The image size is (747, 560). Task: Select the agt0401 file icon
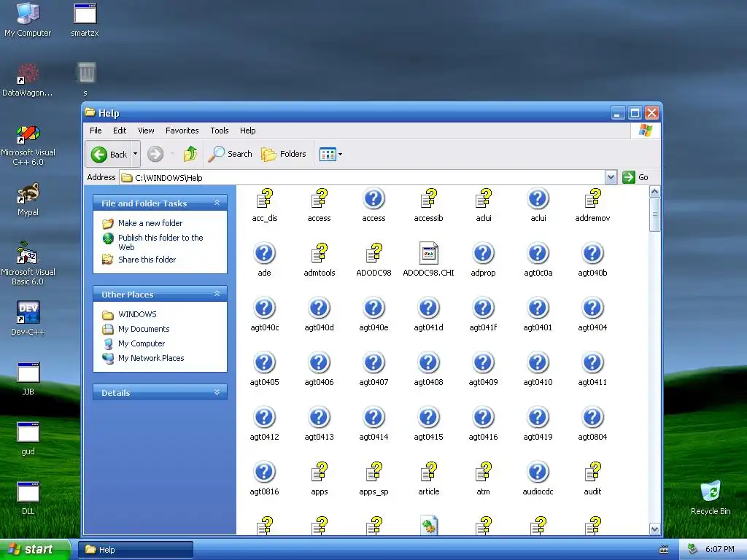coord(538,308)
